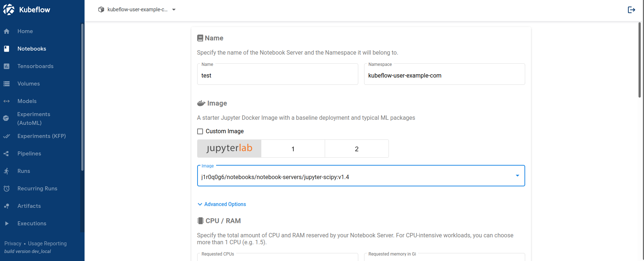This screenshot has height=261, width=644.
Task: Click the Experiments (AutoML) icon
Action: coord(6,118)
